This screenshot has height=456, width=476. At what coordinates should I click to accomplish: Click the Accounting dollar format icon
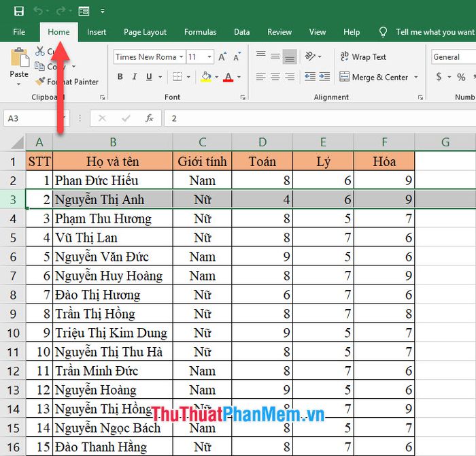[x=439, y=76]
